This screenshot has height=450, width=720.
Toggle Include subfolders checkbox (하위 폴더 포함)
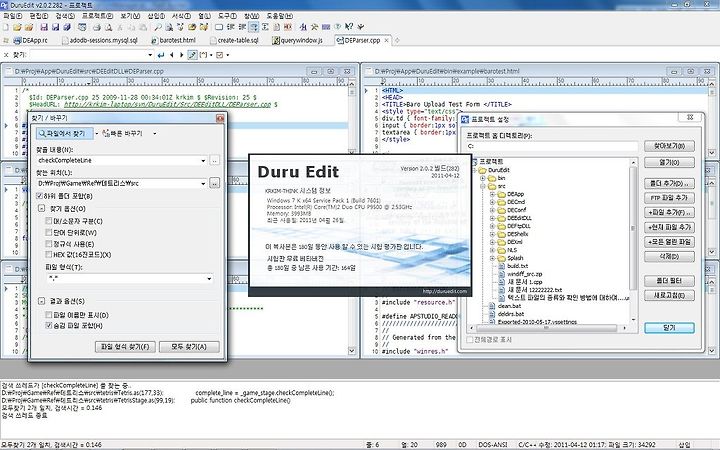(39, 196)
